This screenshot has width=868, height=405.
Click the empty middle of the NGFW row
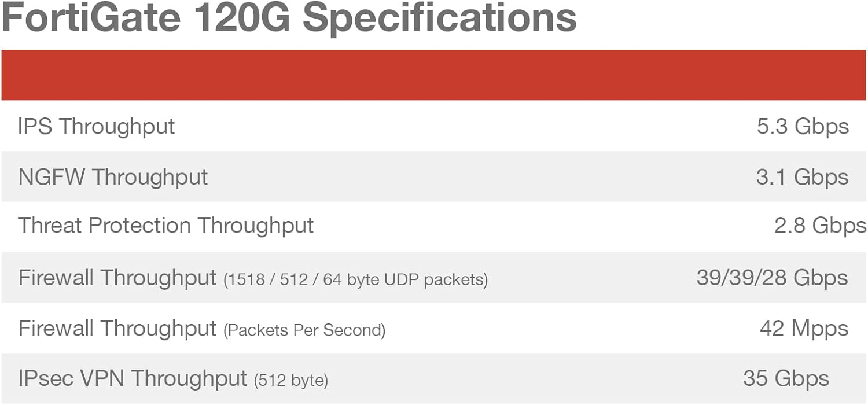point(463,177)
